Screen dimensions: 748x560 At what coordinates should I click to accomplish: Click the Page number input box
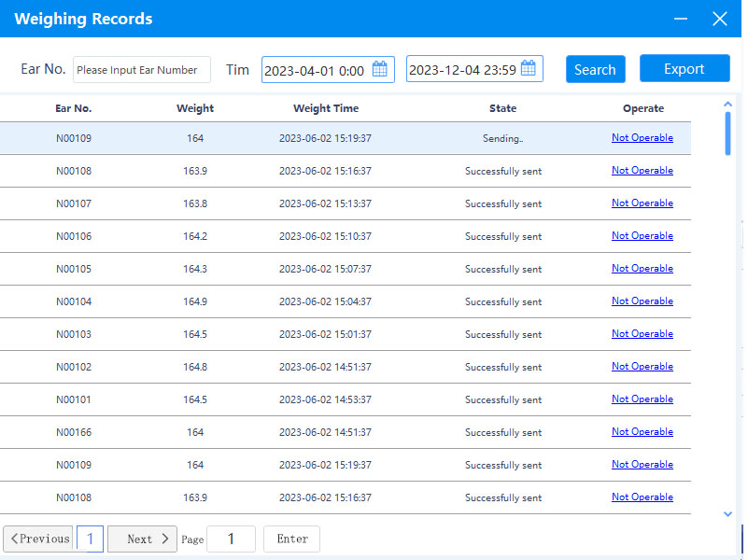point(231,539)
